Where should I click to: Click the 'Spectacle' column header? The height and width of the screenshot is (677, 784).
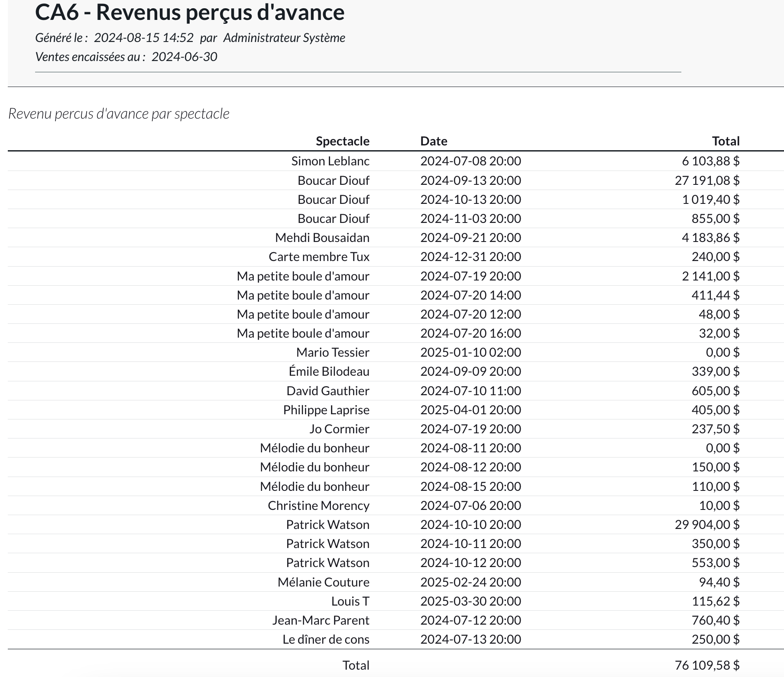tap(343, 141)
